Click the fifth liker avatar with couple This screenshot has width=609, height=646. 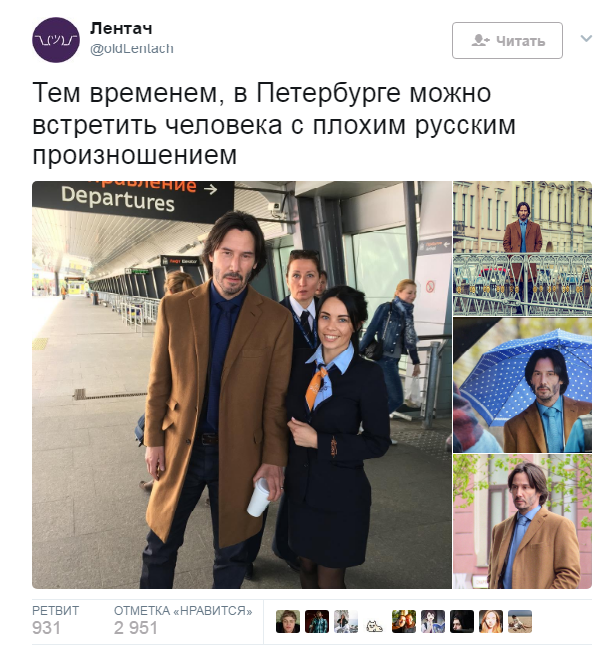tap(404, 621)
